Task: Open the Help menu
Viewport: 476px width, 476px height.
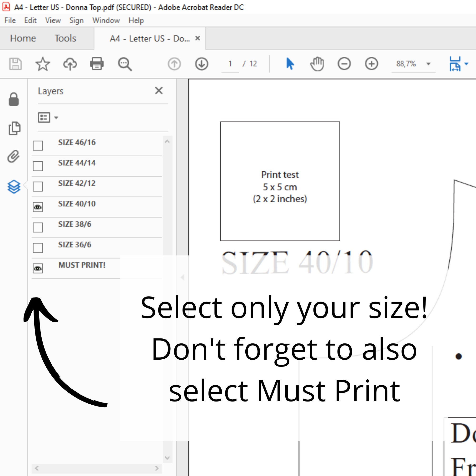Action: [x=136, y=20]
